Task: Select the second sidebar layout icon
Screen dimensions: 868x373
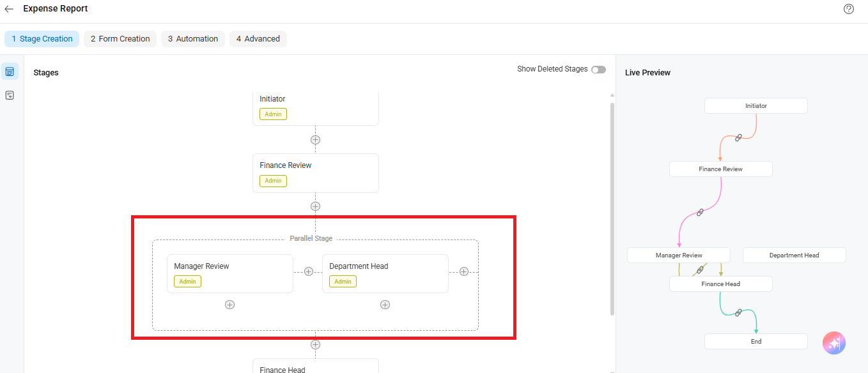Action: pyautogui.click(x=10, y=95)
